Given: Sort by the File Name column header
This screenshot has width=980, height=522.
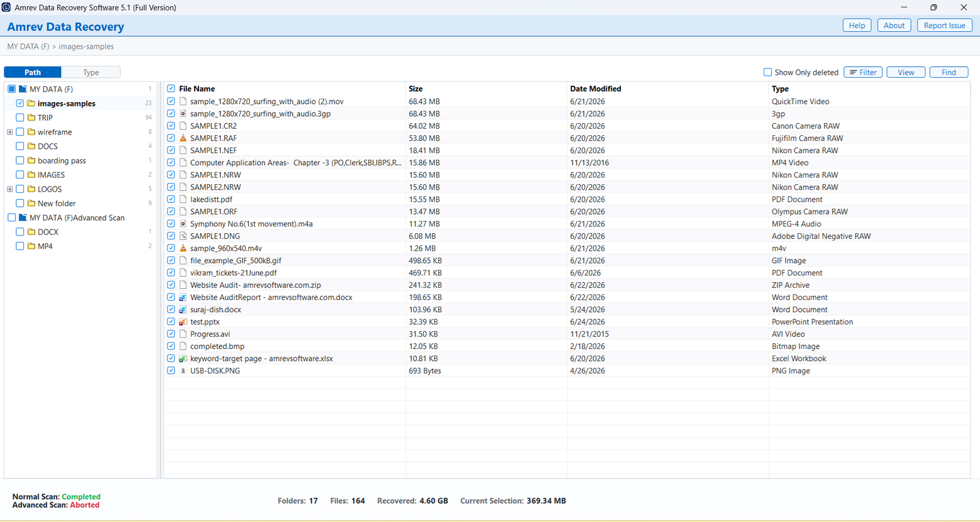Looking at the screenshot, I should tap(197, 89).
